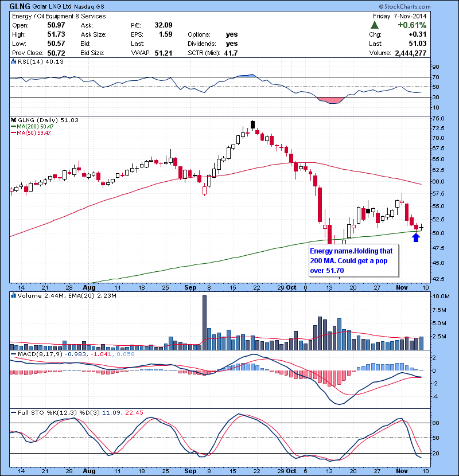Click the candlestick icon beside GLNG (Daily)
This screenshot has width=459, height=476.
pos(14,120)
